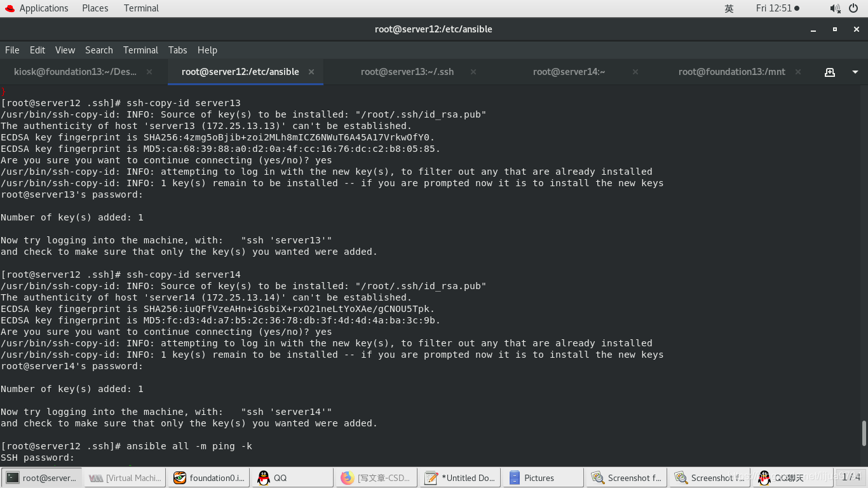This screenshot has height=488, width=868.
Task: Open the tab list dropdown arrow
Action: pos(855,72)
